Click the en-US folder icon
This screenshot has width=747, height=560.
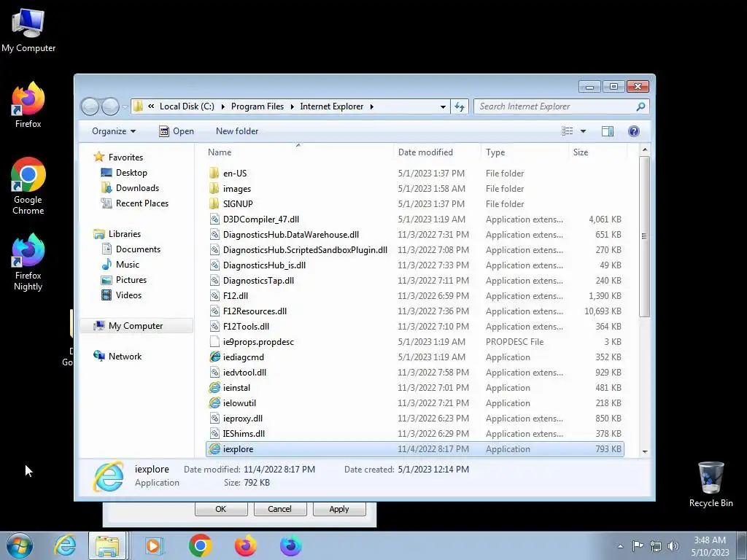click(214, 174)
